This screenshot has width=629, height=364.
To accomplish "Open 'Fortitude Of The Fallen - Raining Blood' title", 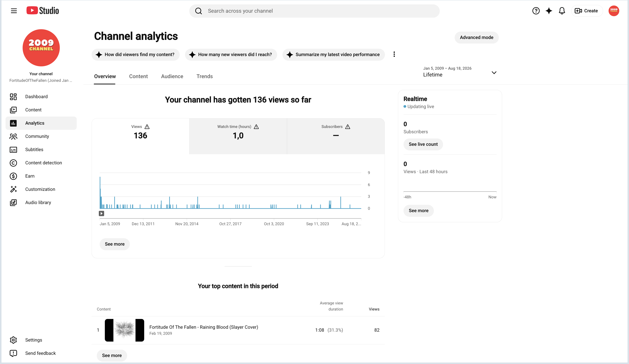I will (x=204, y=327).
